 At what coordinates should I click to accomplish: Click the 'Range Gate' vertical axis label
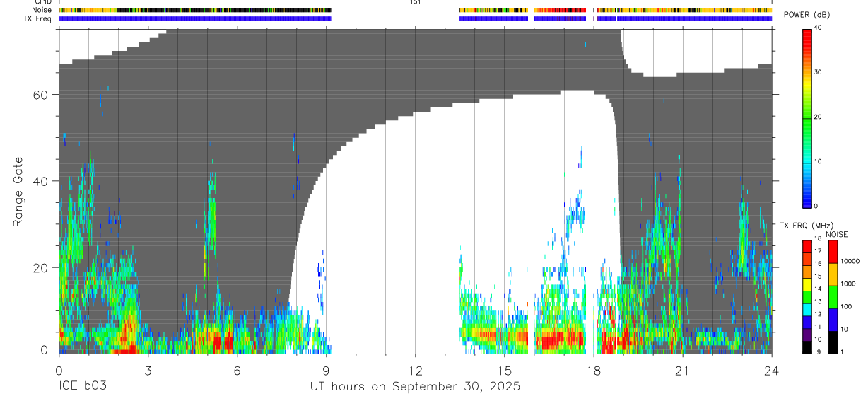[18, 192]
